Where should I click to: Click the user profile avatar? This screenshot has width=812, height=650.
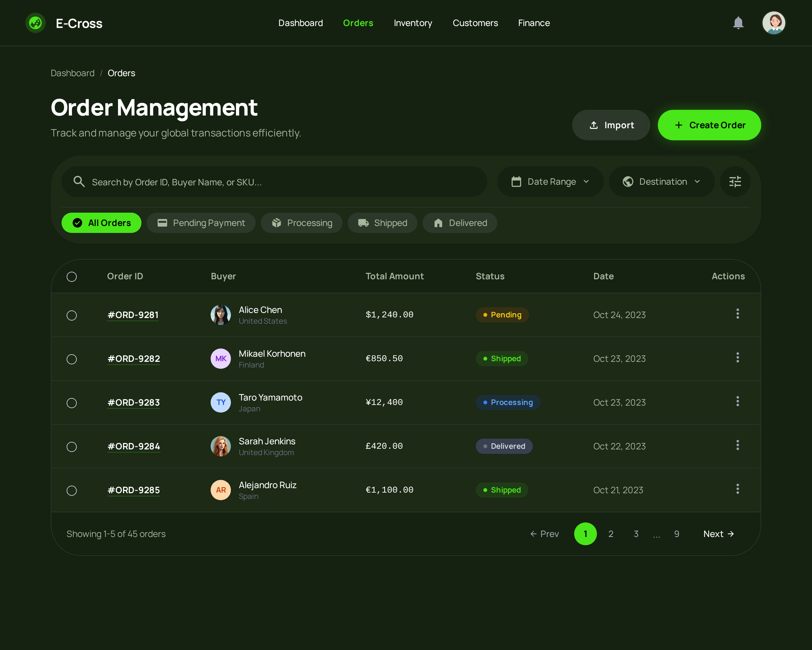[773, 23]
